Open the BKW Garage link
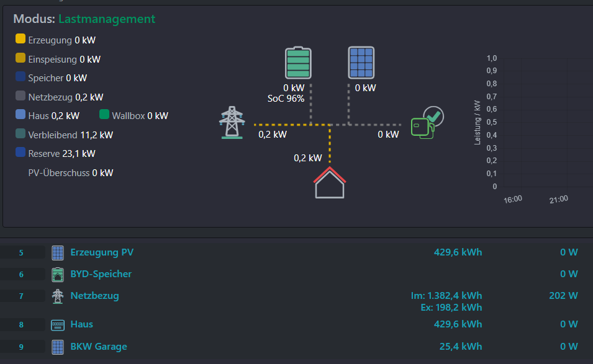 99,347
